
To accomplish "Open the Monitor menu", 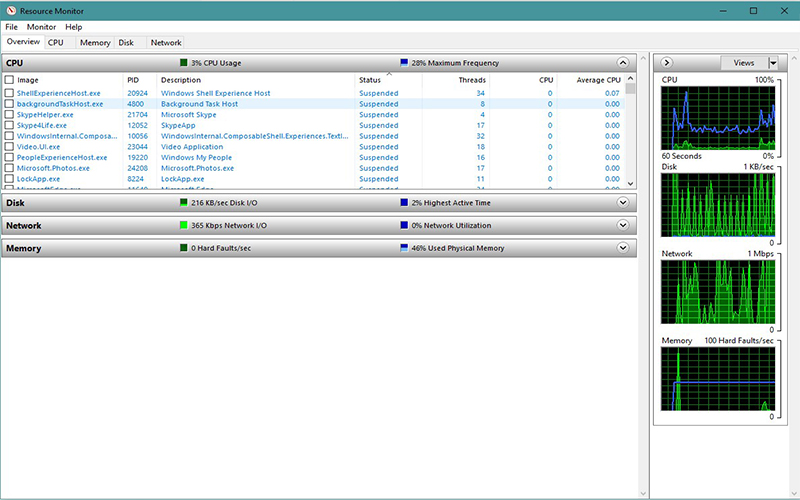I will 41,27.
